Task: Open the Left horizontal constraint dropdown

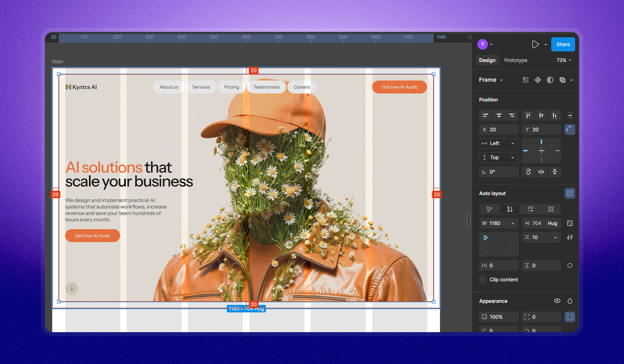Action: click(499, 143)
